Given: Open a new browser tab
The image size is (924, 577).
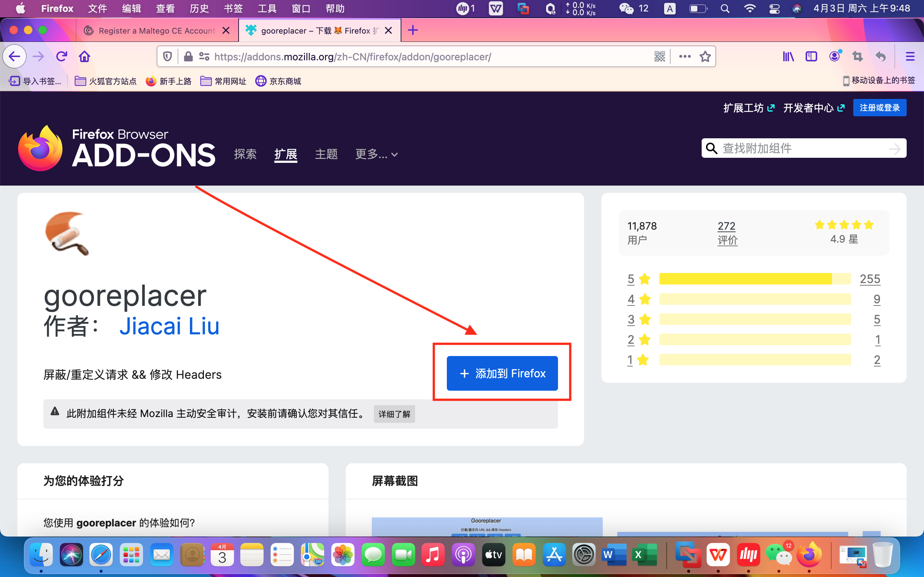Looking at the screenshot, I should (x=413, y=30).
